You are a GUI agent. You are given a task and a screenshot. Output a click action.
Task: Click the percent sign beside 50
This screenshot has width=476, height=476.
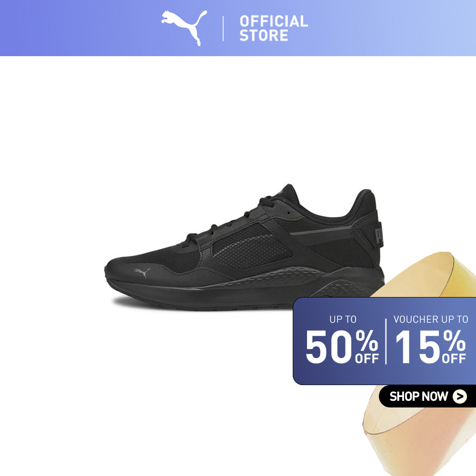pyautogui.click(x=367, y=340)
